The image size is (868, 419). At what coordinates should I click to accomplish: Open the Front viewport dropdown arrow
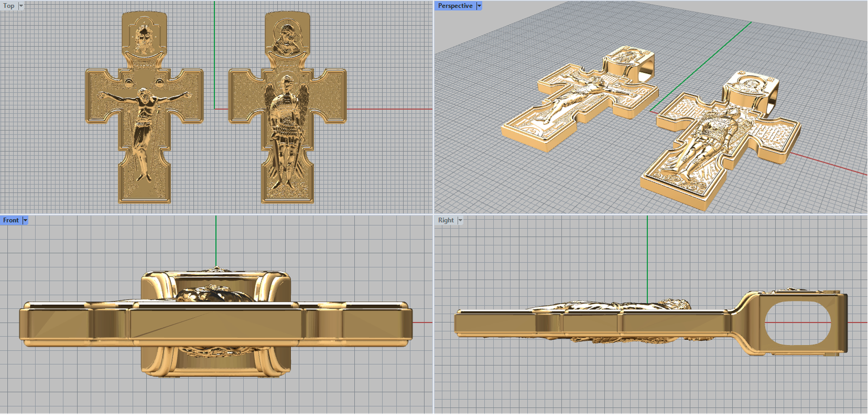click(x=25, y=220)
